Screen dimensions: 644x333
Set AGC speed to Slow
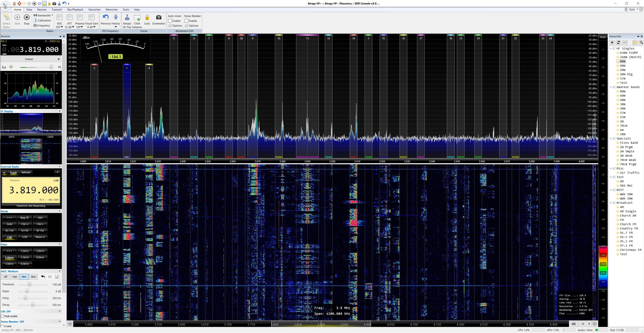(x=33, y=277)
